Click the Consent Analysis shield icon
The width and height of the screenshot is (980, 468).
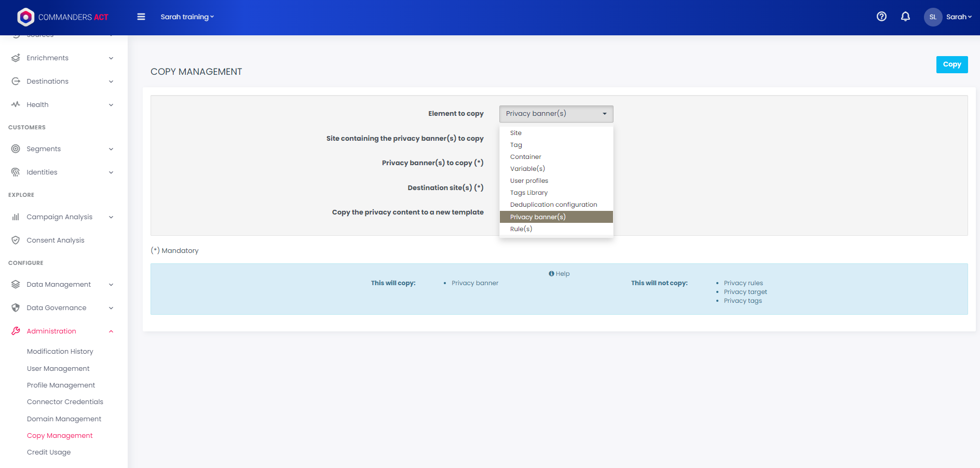point(16,240)
